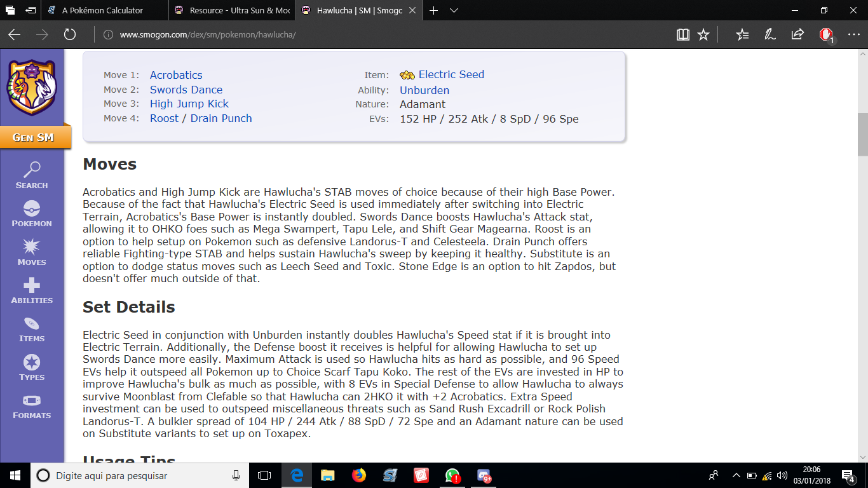Show tabs you've set aside
Screen dimensions: 868x488
coord(10,10)
